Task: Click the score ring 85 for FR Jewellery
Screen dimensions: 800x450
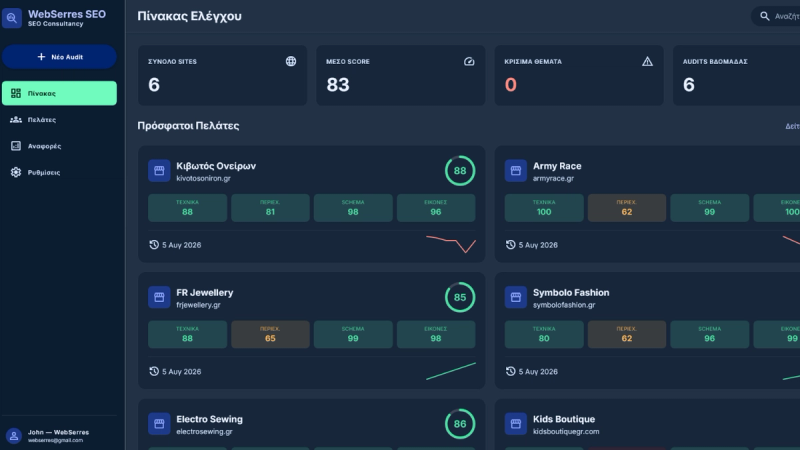Action: pyautogui.click(x=460, y=297)
